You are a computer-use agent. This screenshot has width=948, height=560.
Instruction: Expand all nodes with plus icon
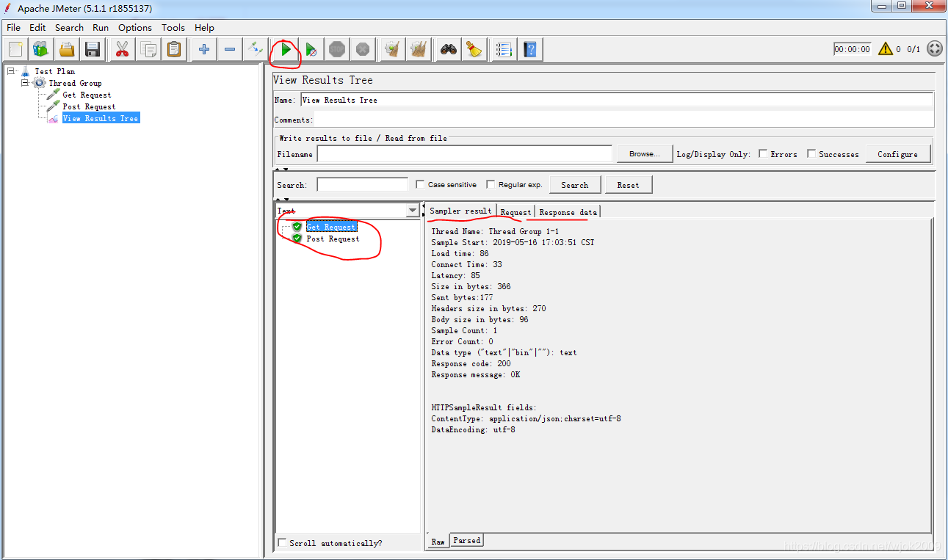coord(204,50)
